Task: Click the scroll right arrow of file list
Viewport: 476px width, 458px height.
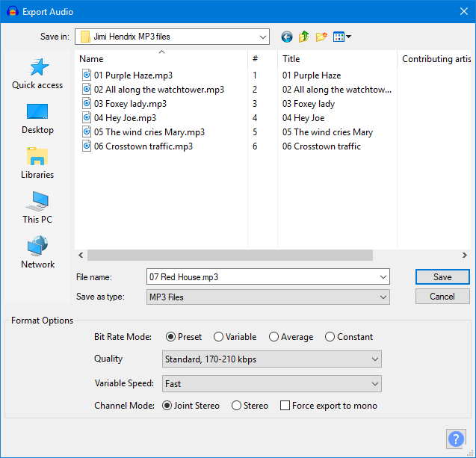Action: [465, 255]
